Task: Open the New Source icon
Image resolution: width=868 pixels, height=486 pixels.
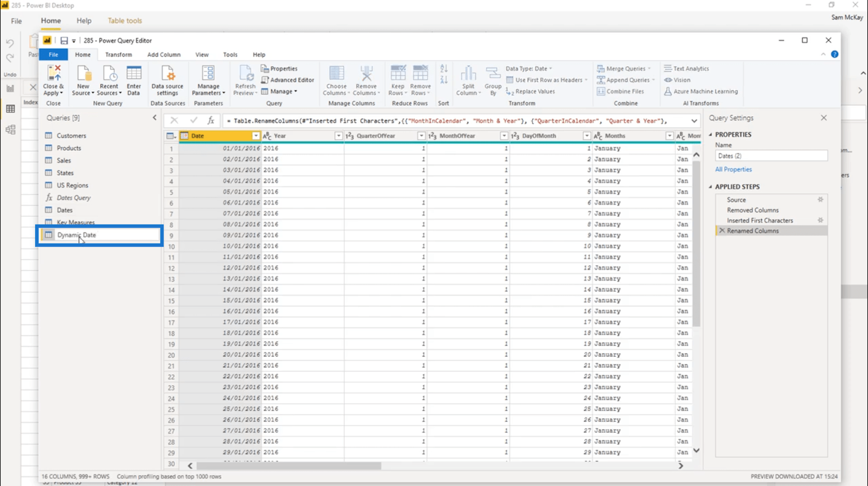Action: (84, 73)
